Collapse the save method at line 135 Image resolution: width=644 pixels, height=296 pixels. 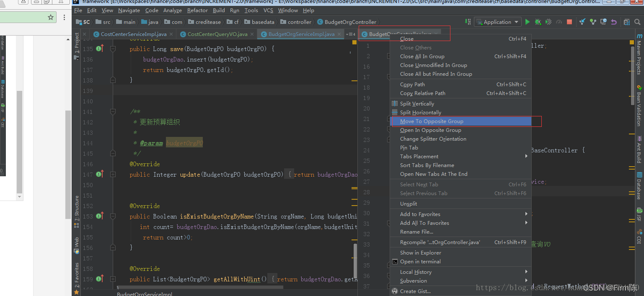113,49
